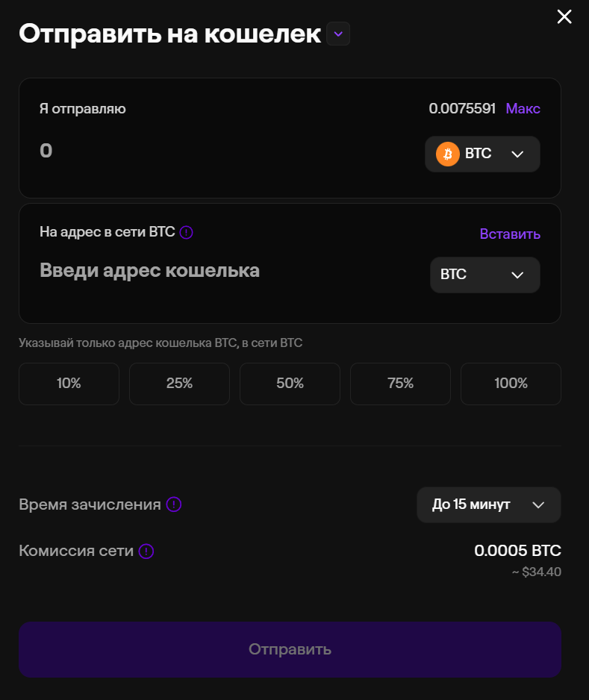Click the Вставить paste link

510,234
